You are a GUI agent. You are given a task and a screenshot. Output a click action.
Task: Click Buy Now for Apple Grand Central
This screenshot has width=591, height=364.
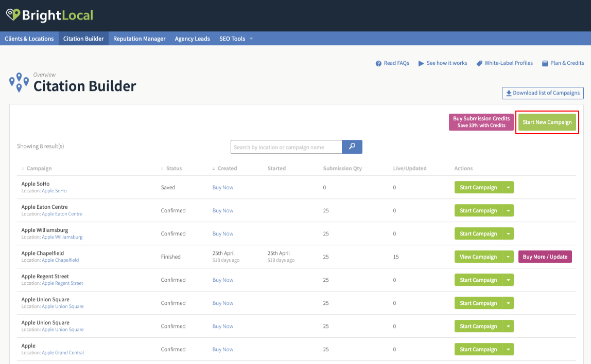pyautogui.click(x=223, y=349)
